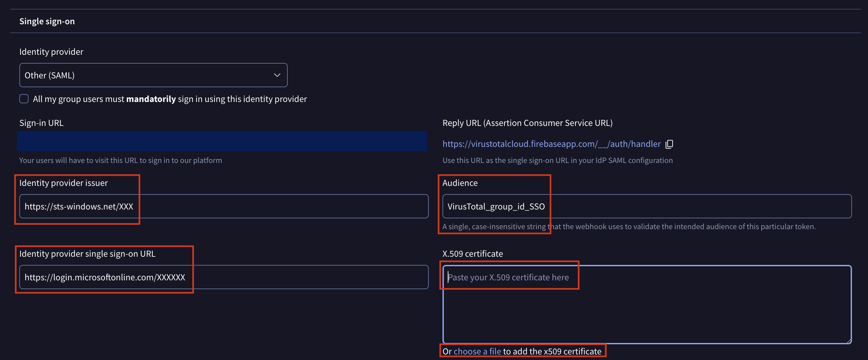The image size is (868, 360).
Task: Click the choose a file link
Action: (477, 351)
